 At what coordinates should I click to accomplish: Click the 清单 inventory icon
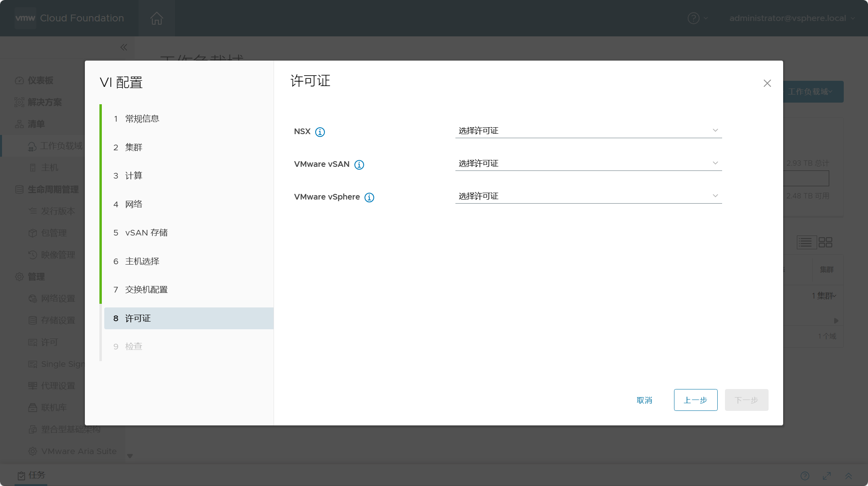coord(19,124)
